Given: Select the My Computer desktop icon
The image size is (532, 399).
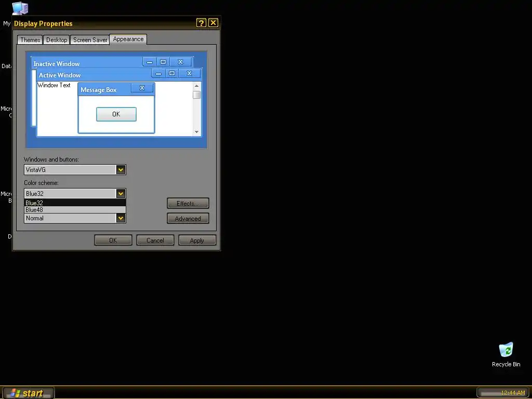Looking at the screenshot, I should [19, 8].
